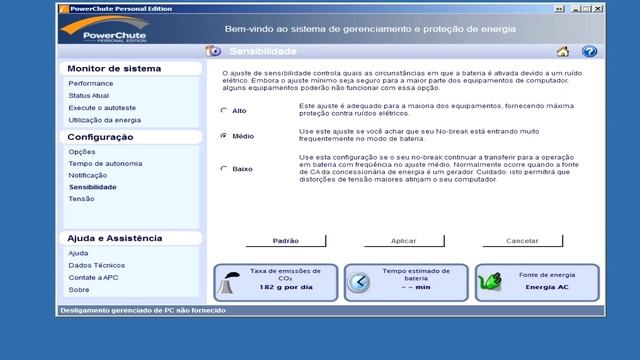Open Ajuda link in sidebar
This screenshot has width=640, height=360.
[78, 253]
